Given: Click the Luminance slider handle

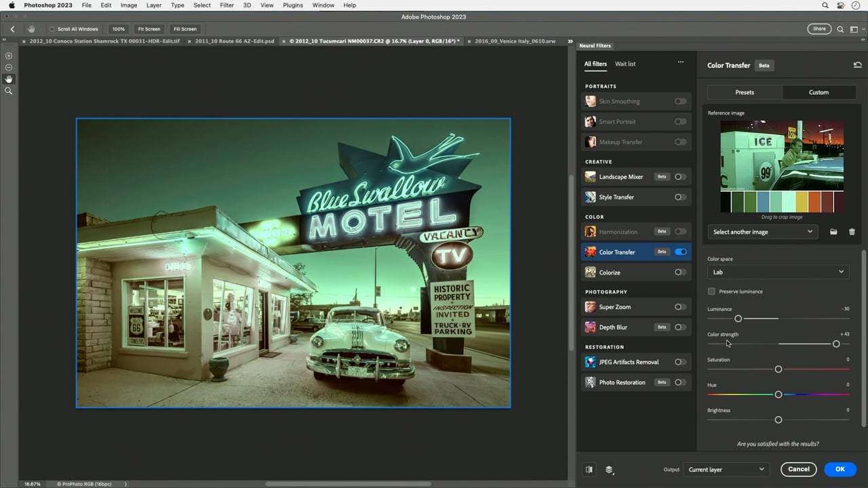Looking at the screenshot, I should coord(738,319).
